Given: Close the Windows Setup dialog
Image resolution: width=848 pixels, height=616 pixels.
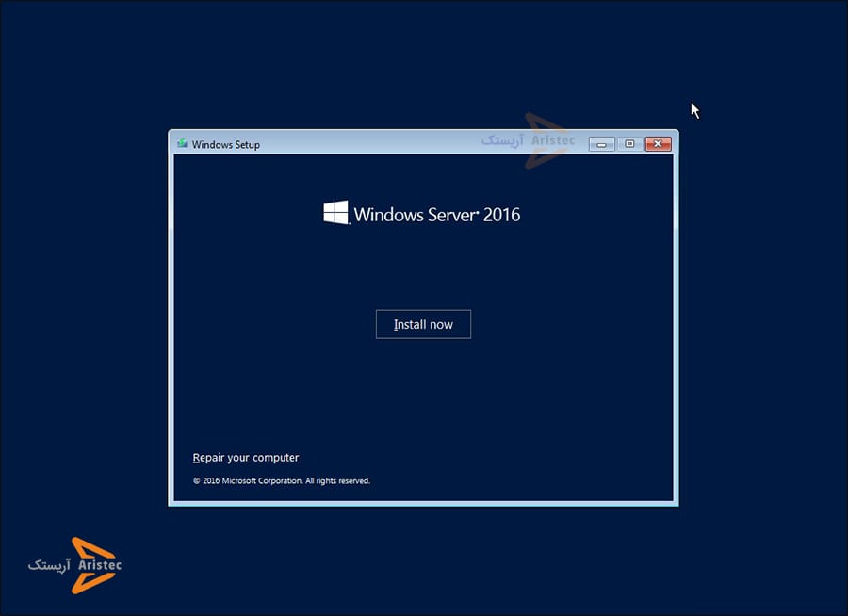Looking at the screenshot, I should [659, 144].
